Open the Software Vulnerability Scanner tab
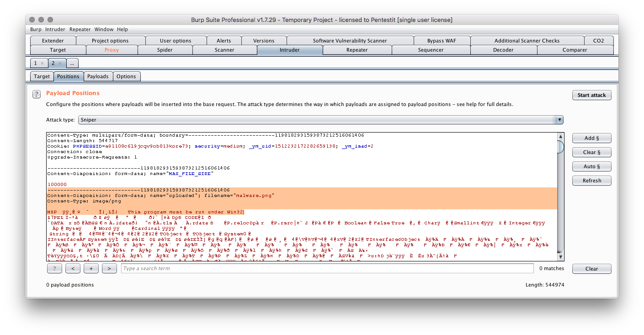Viewport: 644px width, 335px height. (x=350, y=41)
